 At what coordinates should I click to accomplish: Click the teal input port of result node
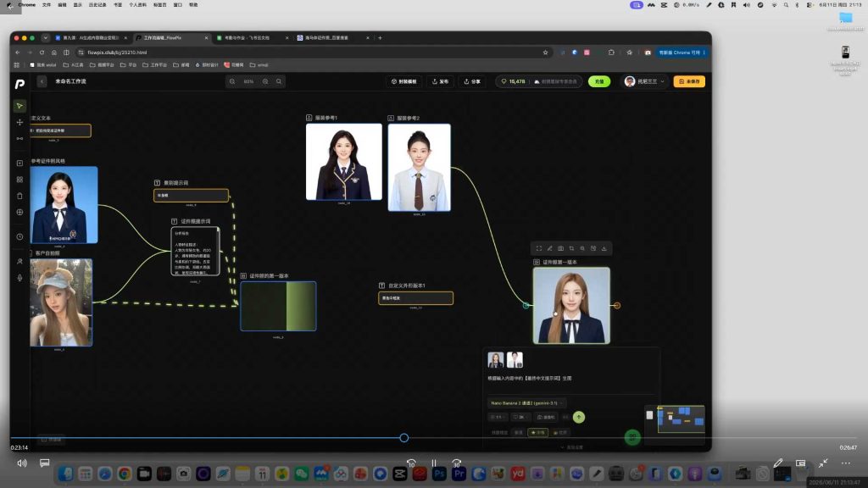[x=526, y=305]
